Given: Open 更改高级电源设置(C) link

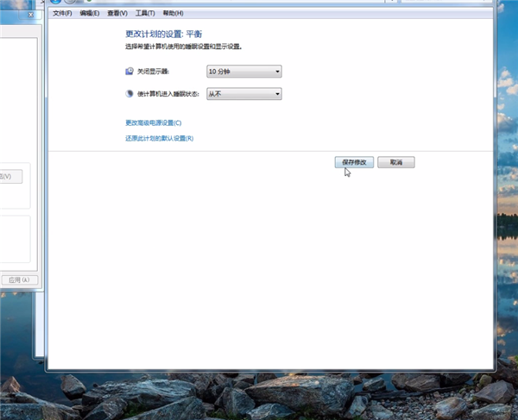Looking at the screenshot, I should (x=154, y=123).
